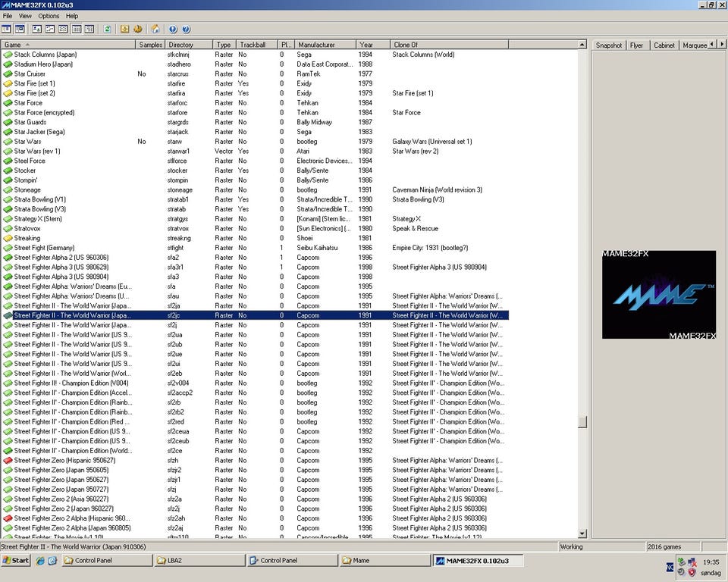
Task: Click the red security shield tray icon
Action: [692, 572]
